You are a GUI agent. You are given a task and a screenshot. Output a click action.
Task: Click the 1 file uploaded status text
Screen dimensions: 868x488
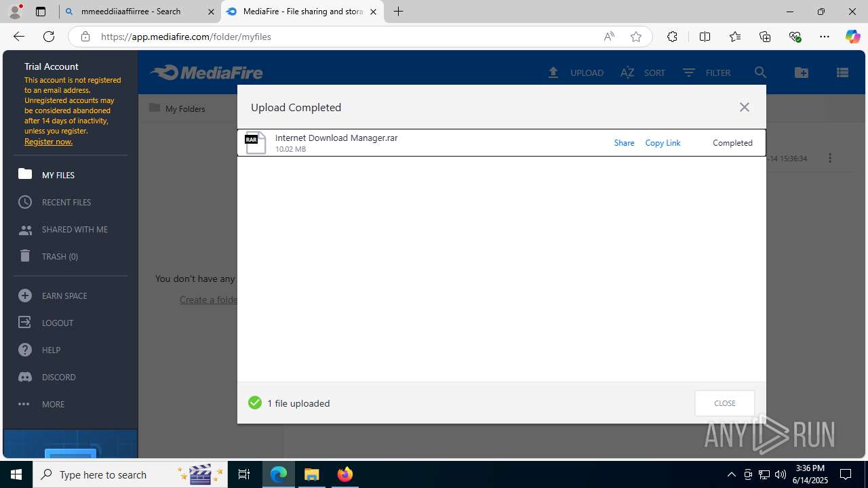click(x=298, y=403)
